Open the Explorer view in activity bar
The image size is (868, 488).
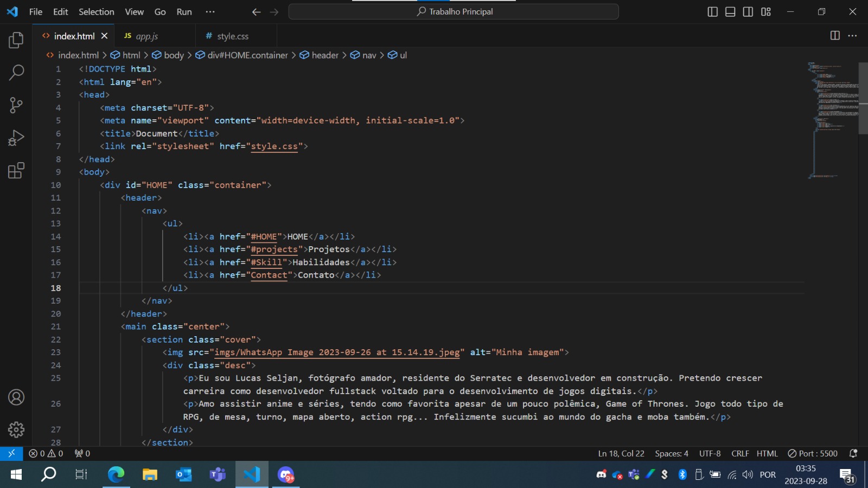(x=16, y=40)
